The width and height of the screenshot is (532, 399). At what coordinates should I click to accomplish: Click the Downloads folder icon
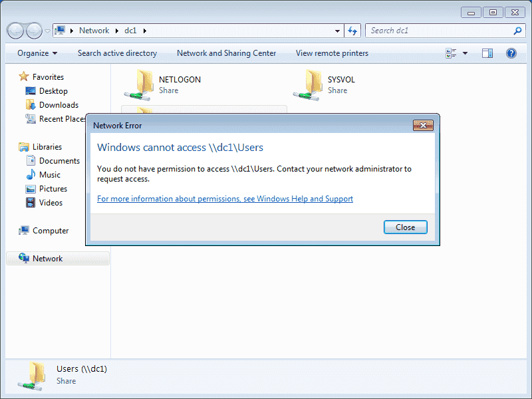point(31,104)
